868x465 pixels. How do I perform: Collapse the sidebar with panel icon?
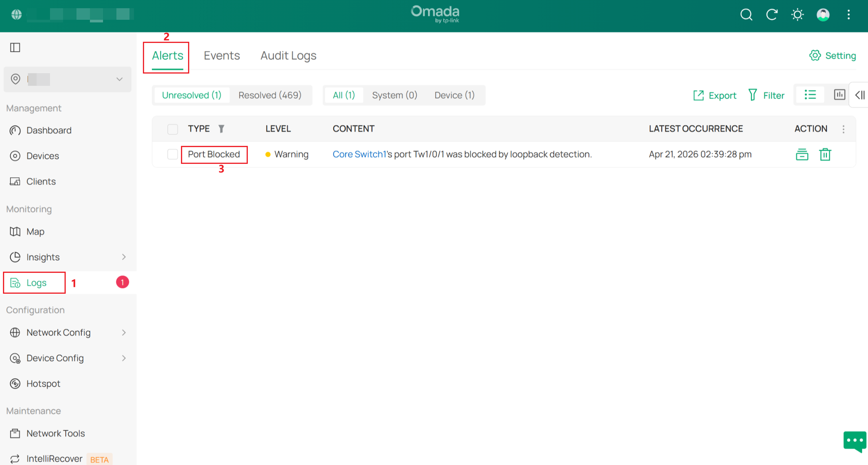click(15, 47)
